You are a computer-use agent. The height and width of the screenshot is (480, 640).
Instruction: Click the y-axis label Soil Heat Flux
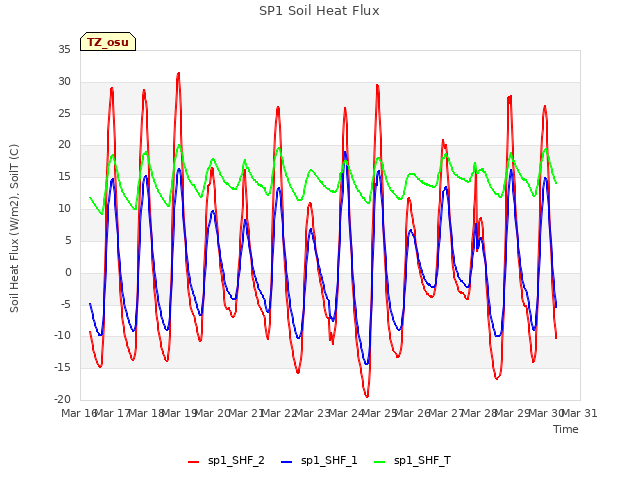14,228
